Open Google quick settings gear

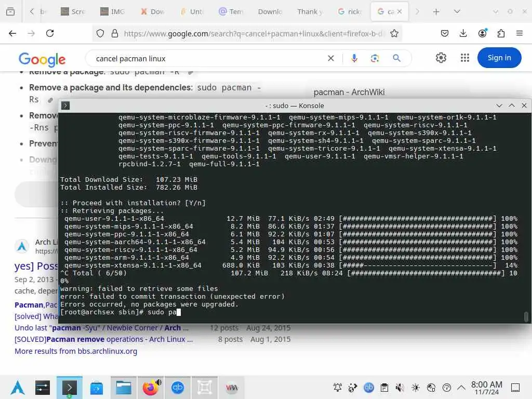click(x=441, y=58)
